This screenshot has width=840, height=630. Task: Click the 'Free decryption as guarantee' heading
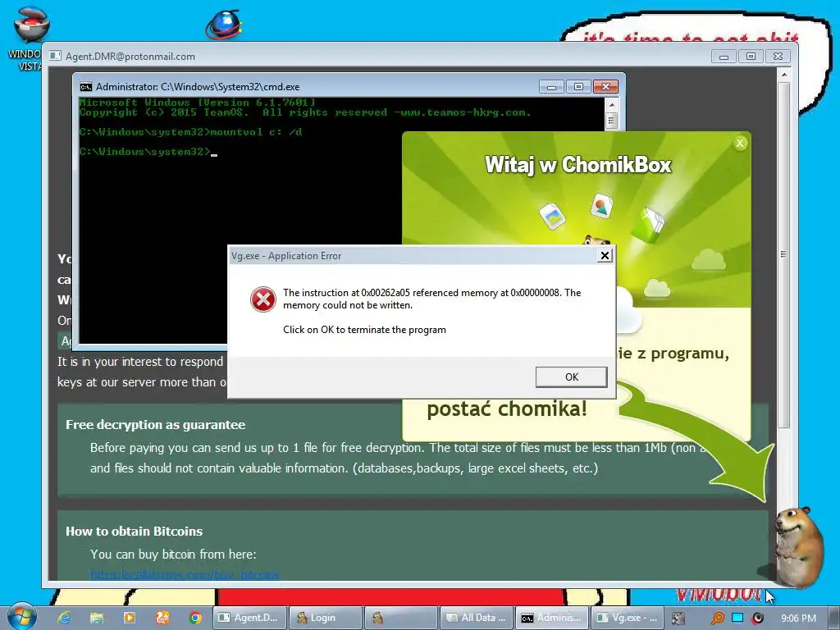click(155, 424)
